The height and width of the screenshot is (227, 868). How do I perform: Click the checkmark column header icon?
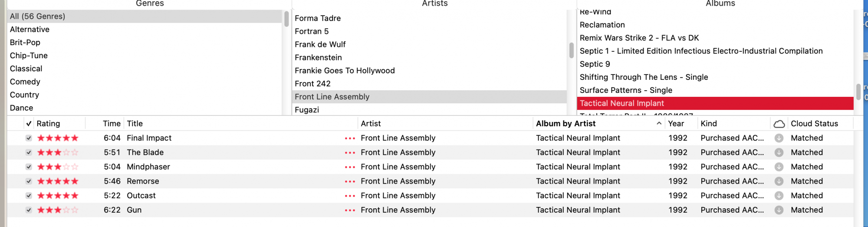29,124
